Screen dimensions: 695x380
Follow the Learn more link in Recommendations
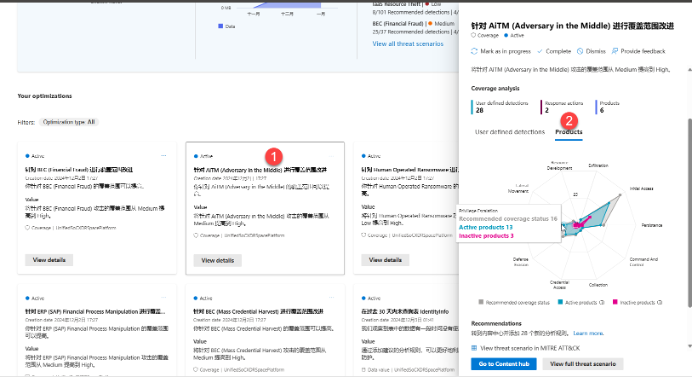tap(588, 333)
